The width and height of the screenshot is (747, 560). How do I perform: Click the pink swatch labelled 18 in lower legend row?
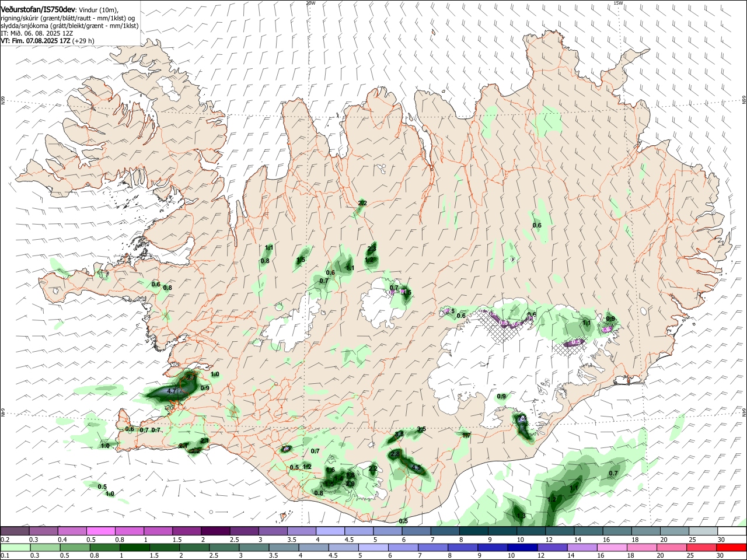click(641, 548)
